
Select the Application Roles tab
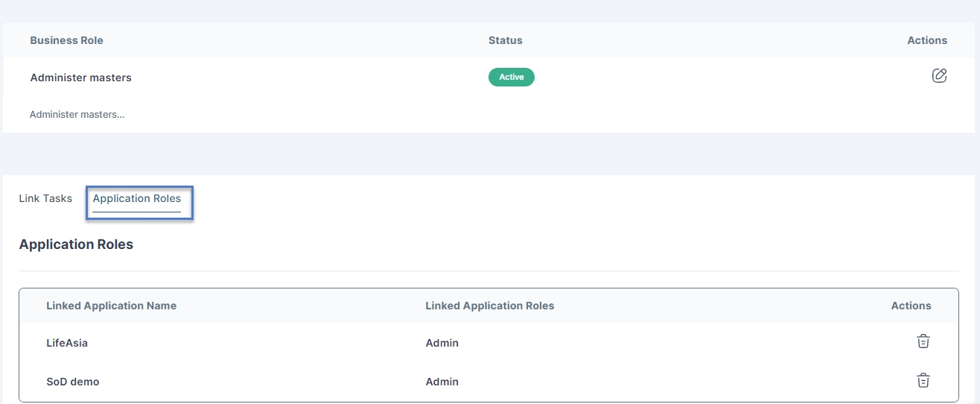coord(137,199)
